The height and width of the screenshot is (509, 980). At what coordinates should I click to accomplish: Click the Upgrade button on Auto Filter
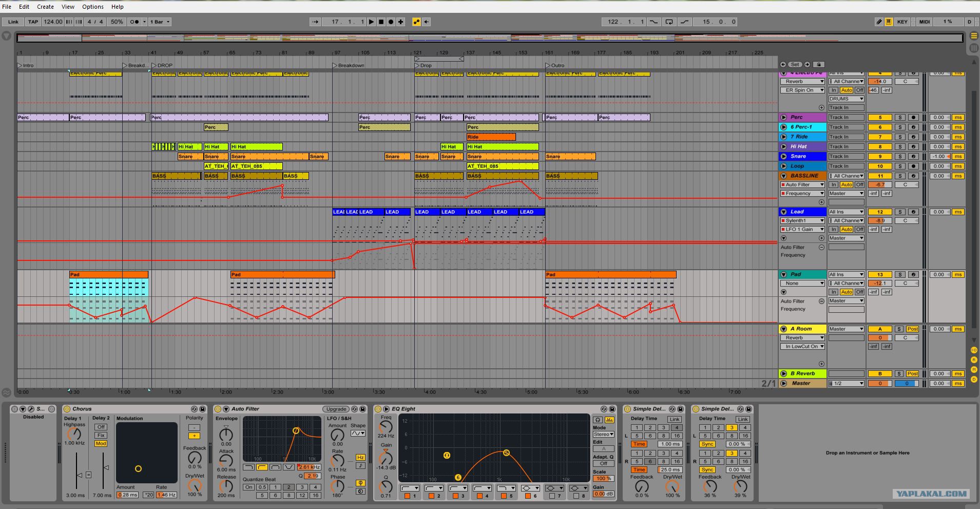coord(336,409)
